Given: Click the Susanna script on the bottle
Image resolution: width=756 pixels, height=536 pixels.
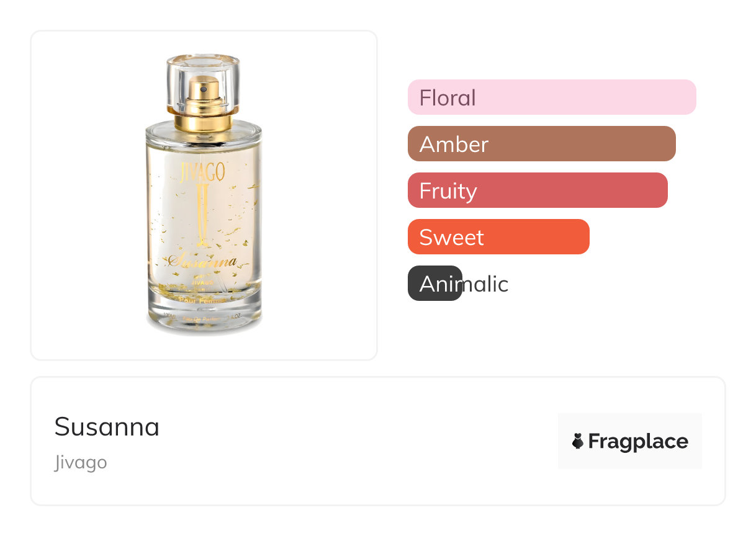Looking at the screenshot, I should click(x=202, y=262).
